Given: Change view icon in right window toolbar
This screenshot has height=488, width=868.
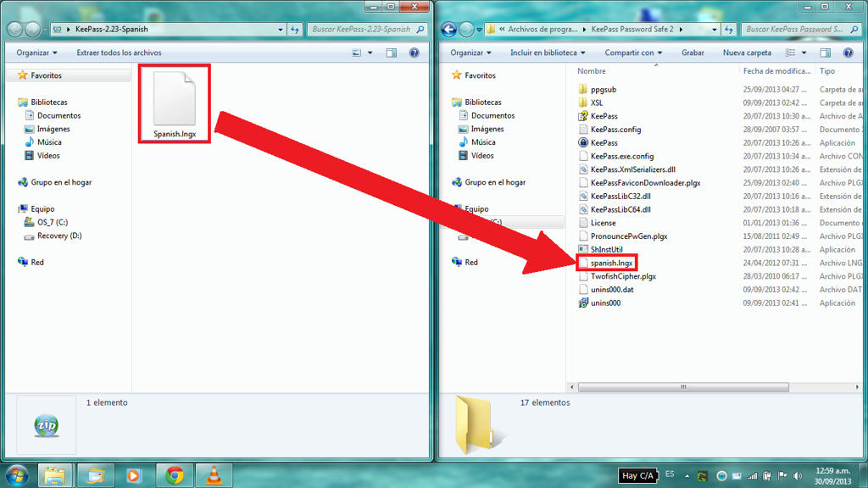Looking at the screenshot, I should click(791, 53).
